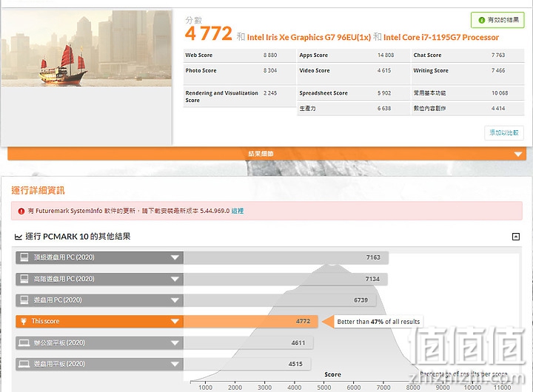Click the 常用基本功能 value 10 068
Image resolution: width=533 pixels, height=392 pixels.
pyautogui.click(x=500, y=93)
